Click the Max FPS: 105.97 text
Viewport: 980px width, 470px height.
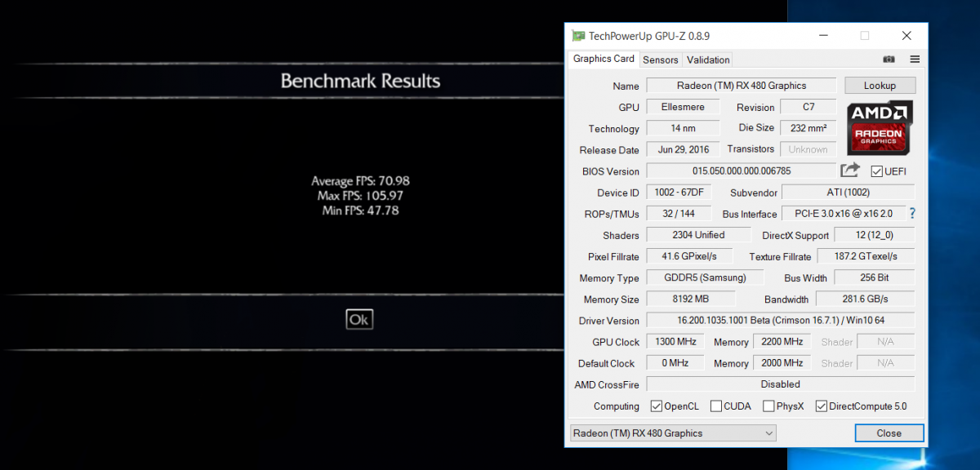[x=360, y=196]
